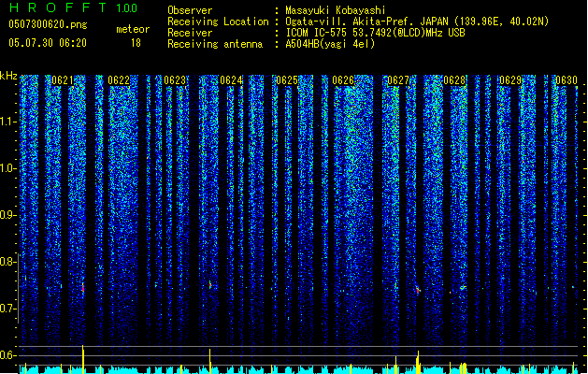Select the filename 0507300620.png
The image size is (588, 374).
(48, 24)
